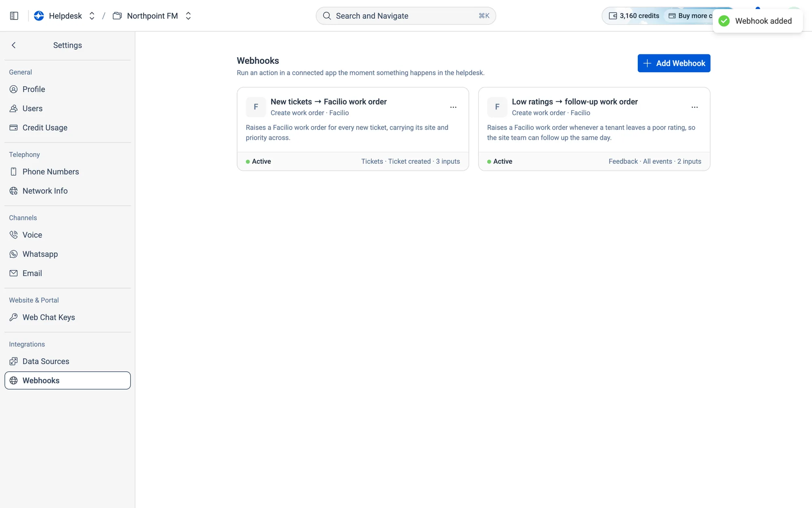Click the Add Webhook button
This screenshot has height=508, width=812.
674,63
